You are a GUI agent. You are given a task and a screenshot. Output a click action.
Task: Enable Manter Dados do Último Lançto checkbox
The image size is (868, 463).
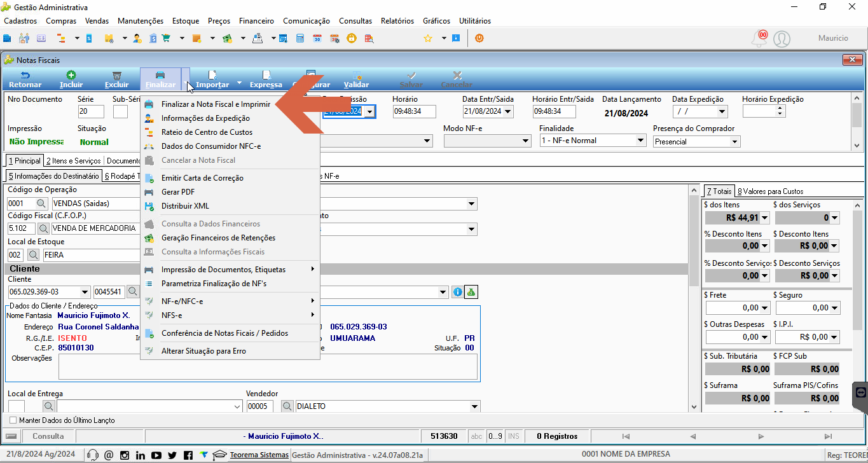click(x=13, y=420)
